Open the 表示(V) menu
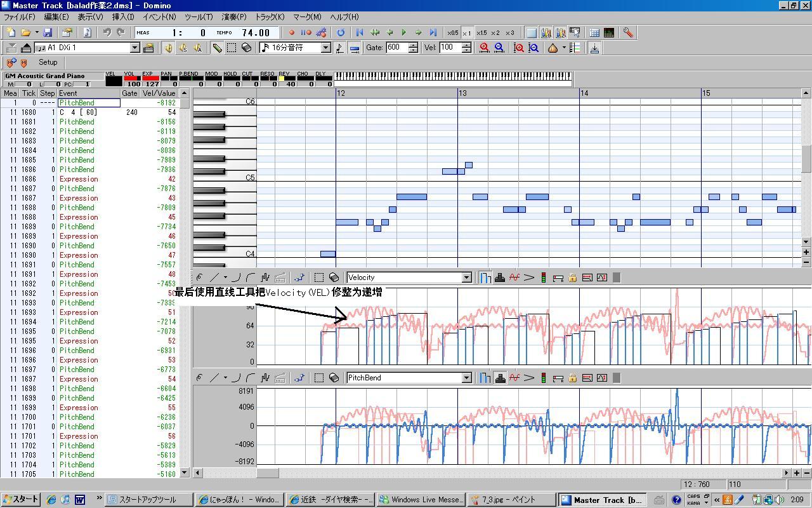The height and width of the screenshot is (508, 812). click(x=90, y=17)
